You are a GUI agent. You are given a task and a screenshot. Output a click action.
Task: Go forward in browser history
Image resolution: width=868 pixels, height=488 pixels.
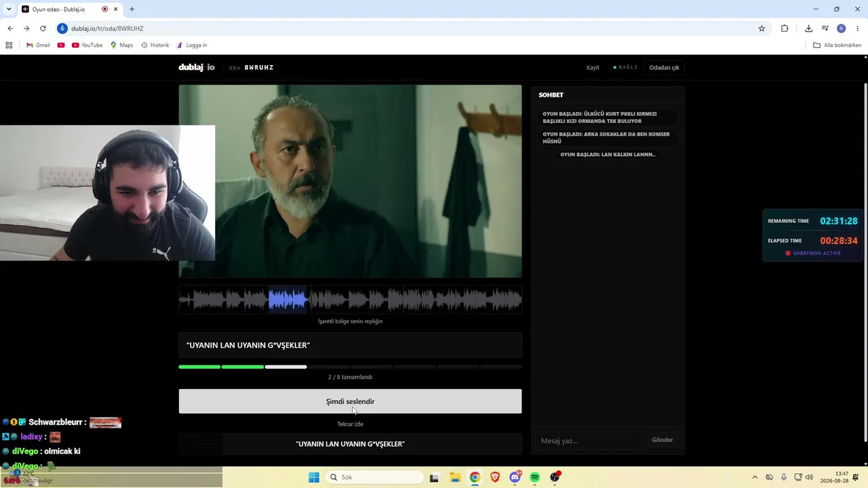(26, 28)
